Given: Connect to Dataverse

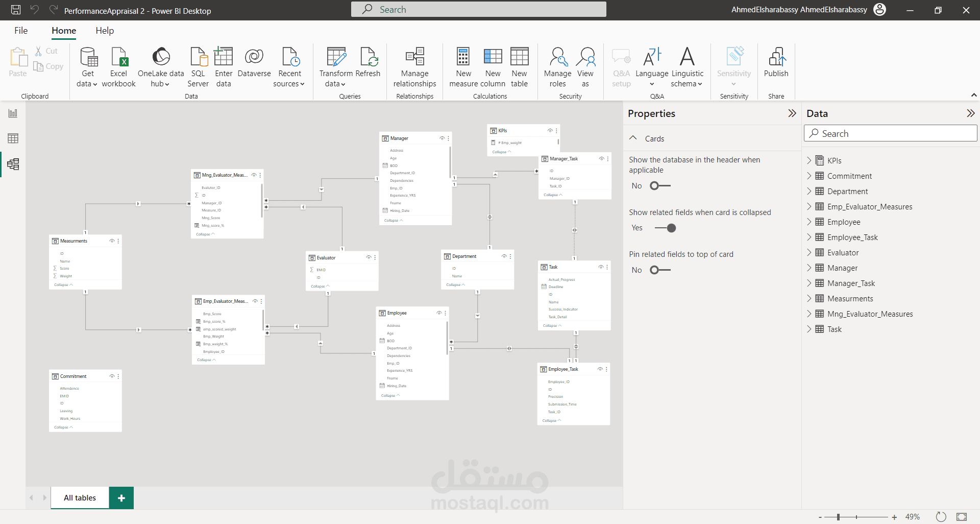Looking at the screenshot, I should 254,62.
